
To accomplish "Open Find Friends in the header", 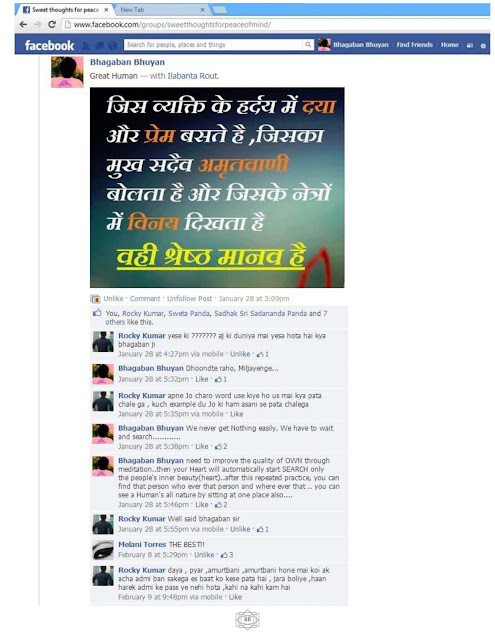I will tap(415, 44).
